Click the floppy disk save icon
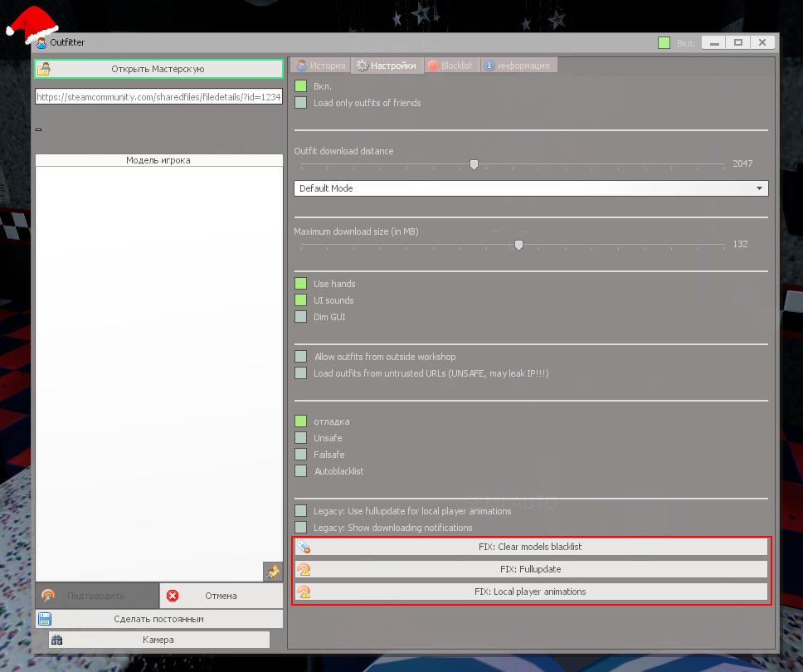The width and height of the screenshot is (803, 672). [x=45, y=619]
